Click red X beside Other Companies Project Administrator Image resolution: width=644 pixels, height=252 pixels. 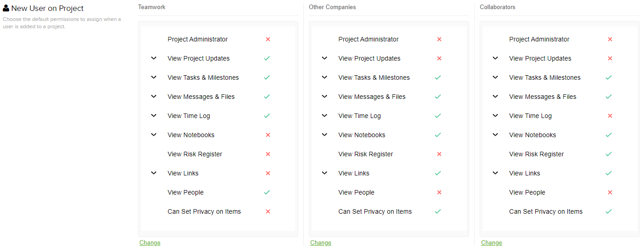tap(439, 39)
